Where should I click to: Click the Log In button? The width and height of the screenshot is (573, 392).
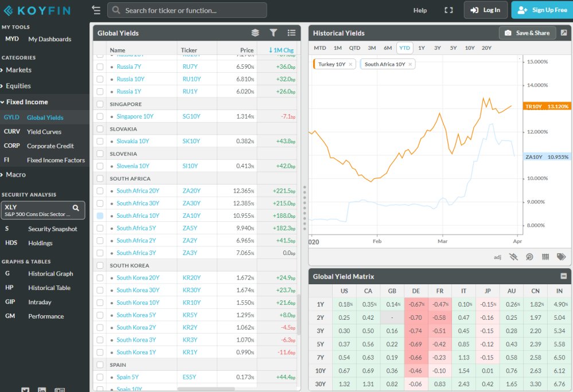(x=486, y=10)
